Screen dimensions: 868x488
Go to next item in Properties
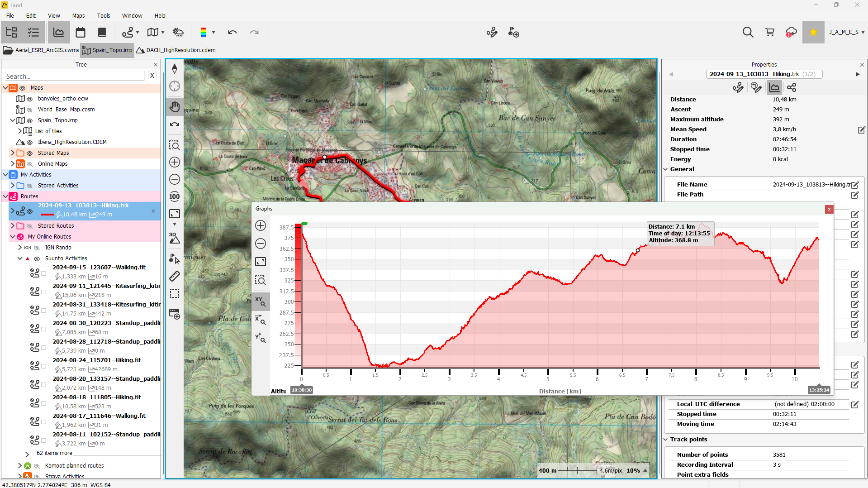(857, 74)
